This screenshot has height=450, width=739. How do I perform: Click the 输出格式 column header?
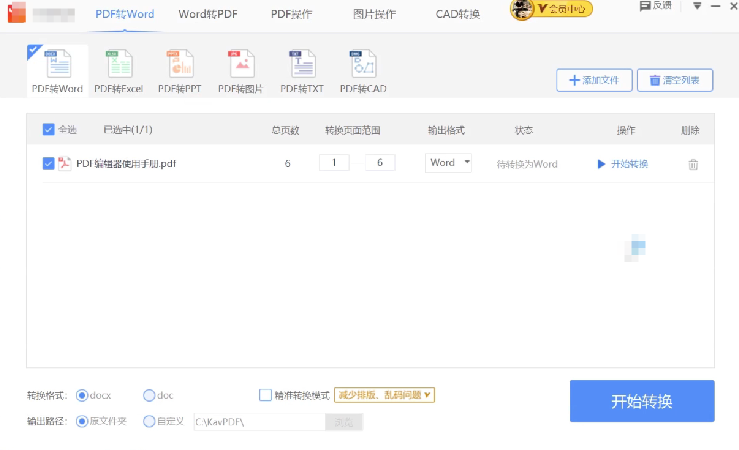click(446, 130)
